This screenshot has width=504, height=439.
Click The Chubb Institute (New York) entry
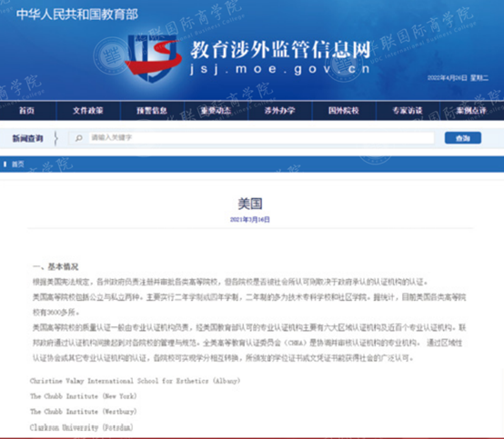84,396
